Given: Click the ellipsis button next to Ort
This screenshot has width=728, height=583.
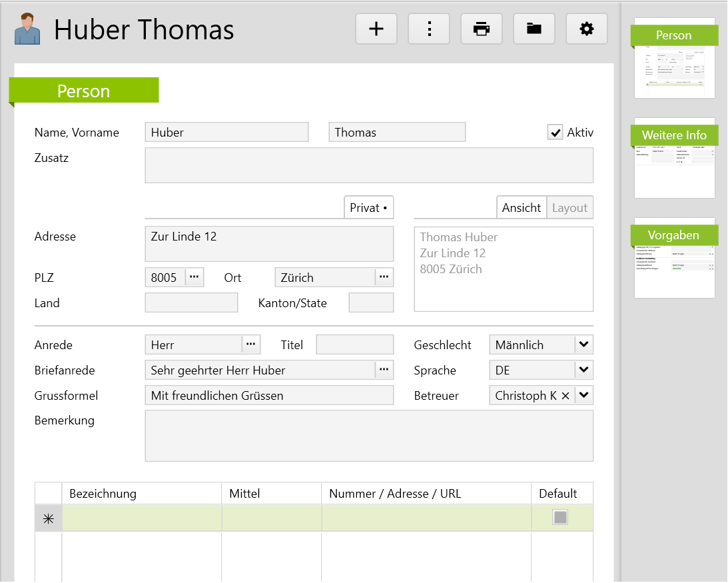Looking at the screenshot, I should pyautogui.click(x=384, y=277).
